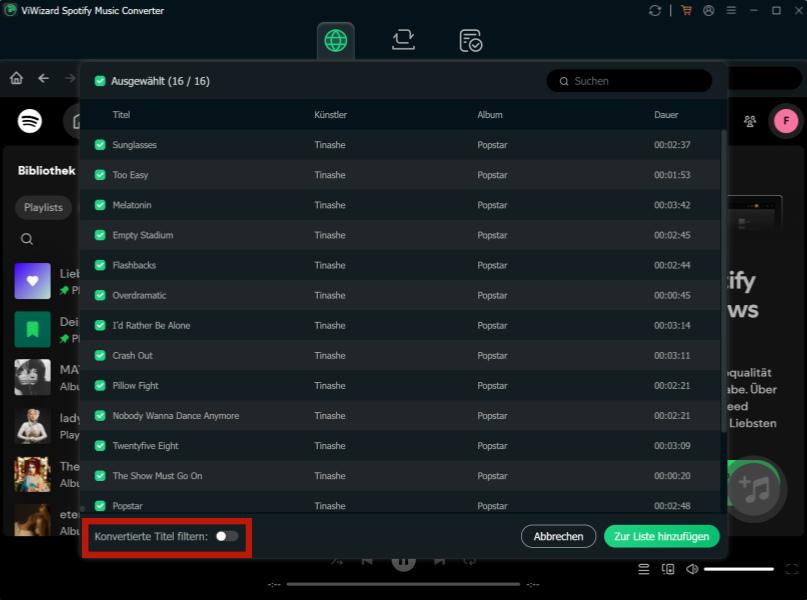Viewport: 807px width, 600px height.
Task: Open the hamburger menu in title bar
Action: pos(731,10)
